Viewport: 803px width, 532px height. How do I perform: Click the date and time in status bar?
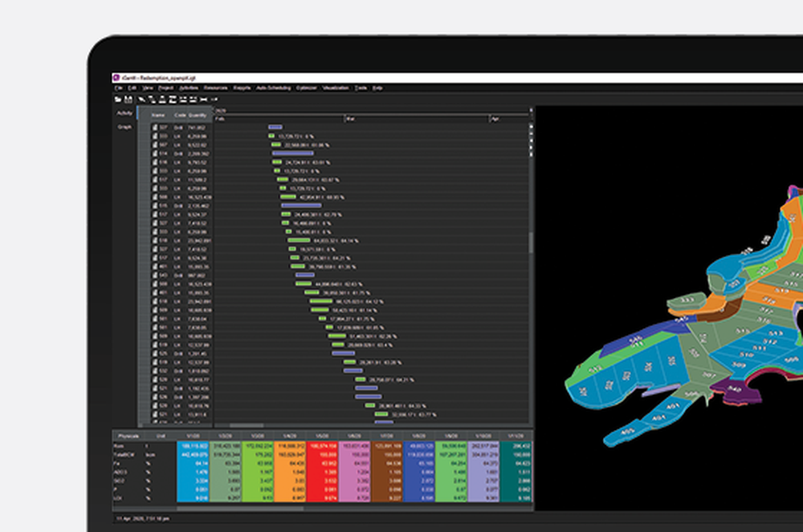143,518
